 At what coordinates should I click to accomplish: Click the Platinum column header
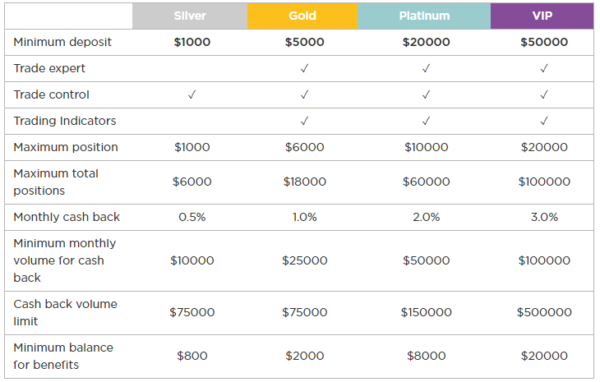(x=424, y=16)
